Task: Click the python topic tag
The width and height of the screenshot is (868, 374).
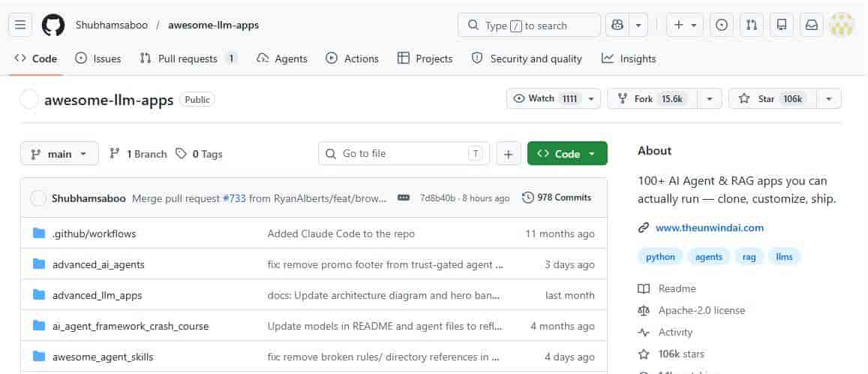Action: [660, 257]
